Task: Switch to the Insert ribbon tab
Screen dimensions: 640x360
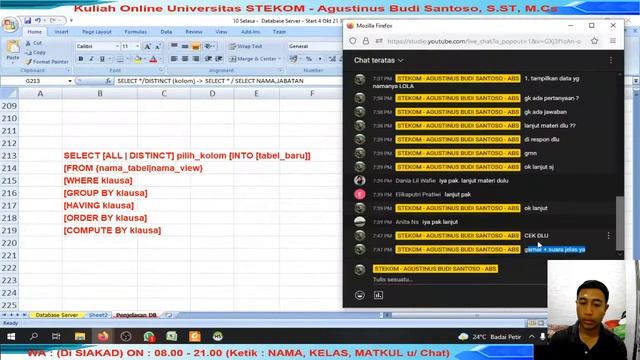Action: tap(62, 32)
